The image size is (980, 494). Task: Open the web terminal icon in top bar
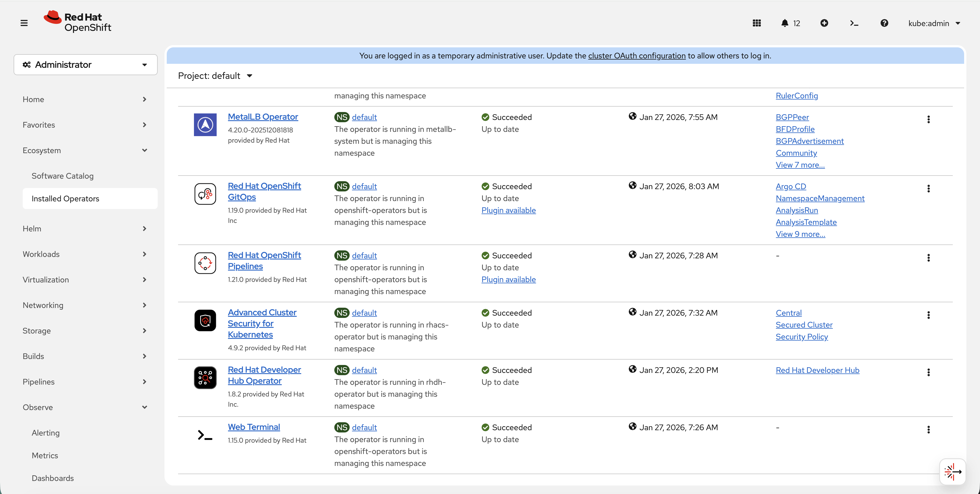click(854, 23)
